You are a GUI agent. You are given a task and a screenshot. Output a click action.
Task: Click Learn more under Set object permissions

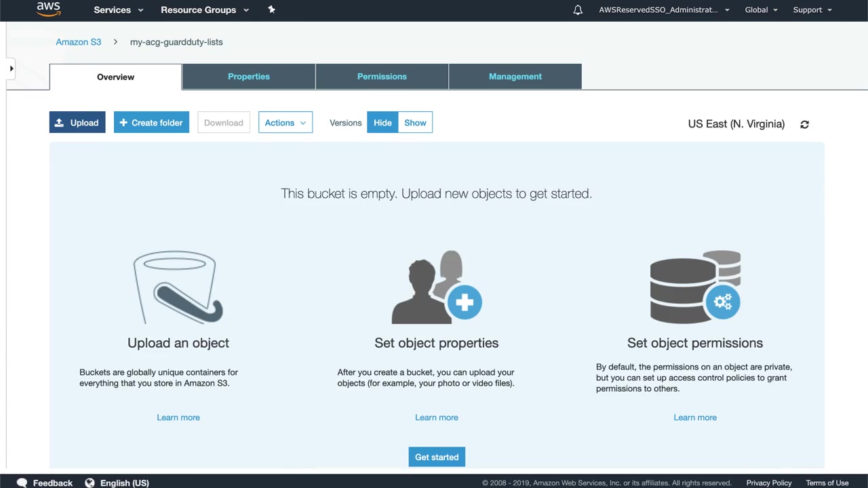pos(695,418)
